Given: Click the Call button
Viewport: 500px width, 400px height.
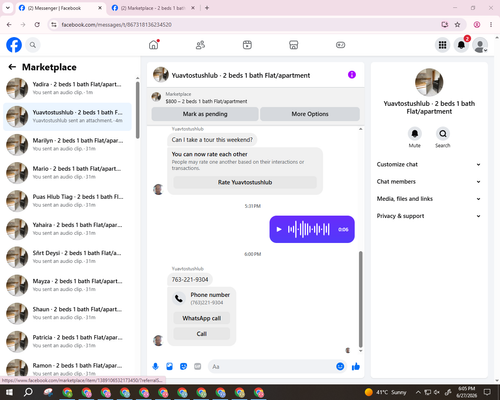Looking at the screenshot, I should [202, 334].
